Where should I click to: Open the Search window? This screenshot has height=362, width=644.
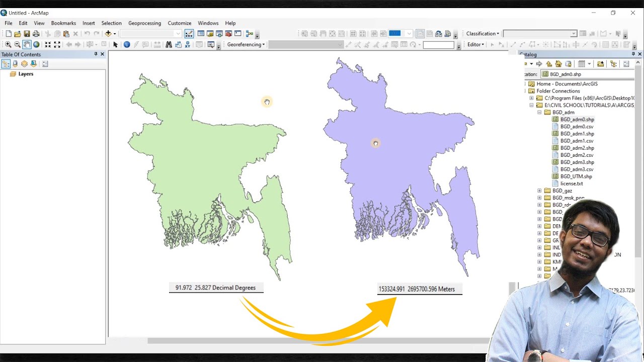(219, 34)
